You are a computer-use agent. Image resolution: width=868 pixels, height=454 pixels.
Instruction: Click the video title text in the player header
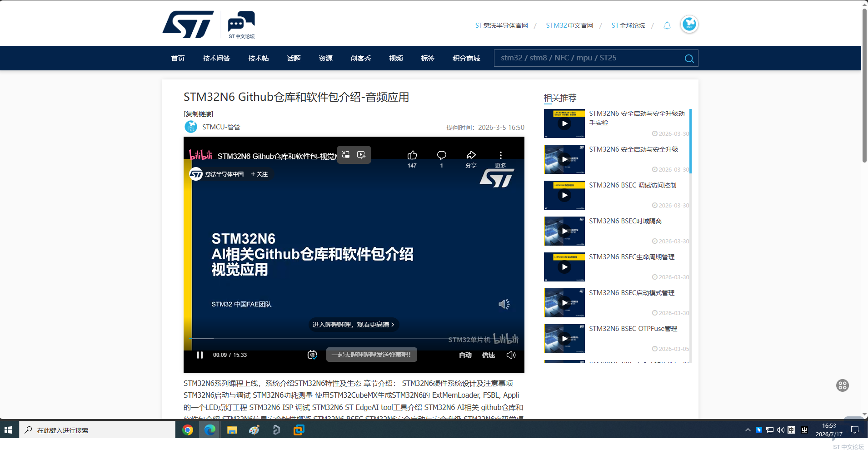tap(277, 156)
